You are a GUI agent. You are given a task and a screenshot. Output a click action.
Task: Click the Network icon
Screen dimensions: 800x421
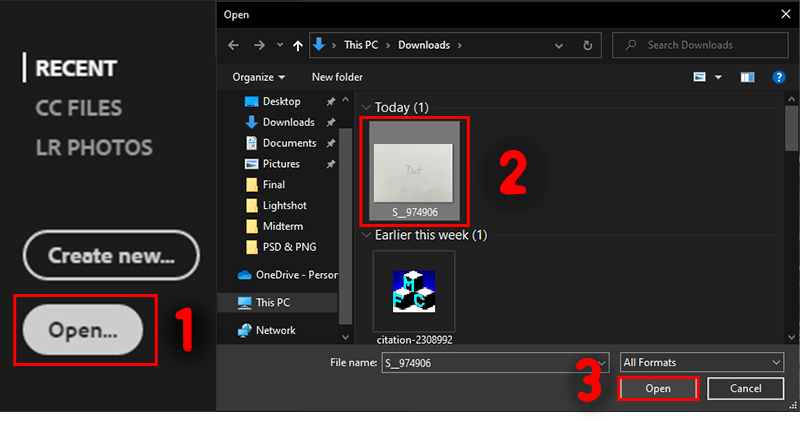[244, 331]
